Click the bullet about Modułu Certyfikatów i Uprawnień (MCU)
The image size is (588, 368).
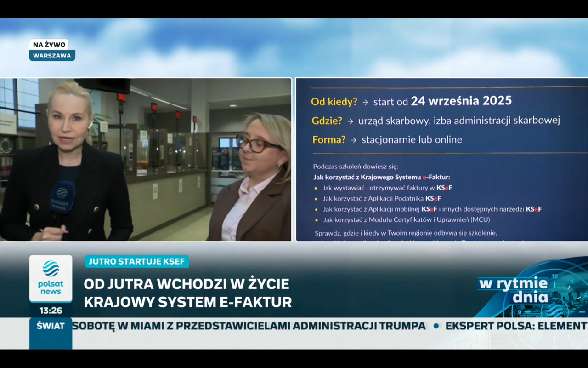click(x=407, y=219)
